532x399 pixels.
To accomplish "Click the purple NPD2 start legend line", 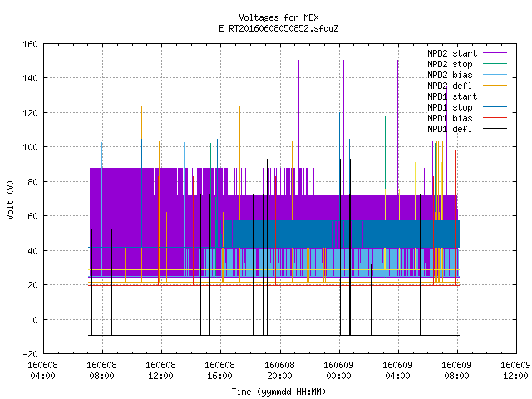I will pyautogui.click(x=495, y=53).
